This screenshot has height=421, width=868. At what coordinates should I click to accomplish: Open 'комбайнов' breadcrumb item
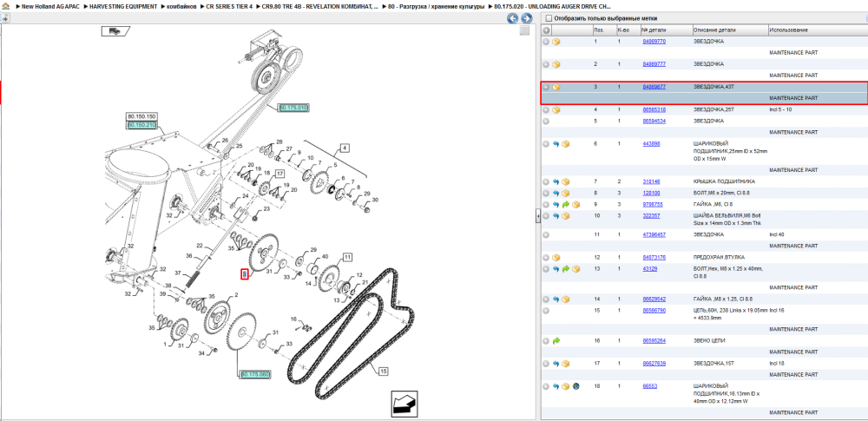(181, 6)
